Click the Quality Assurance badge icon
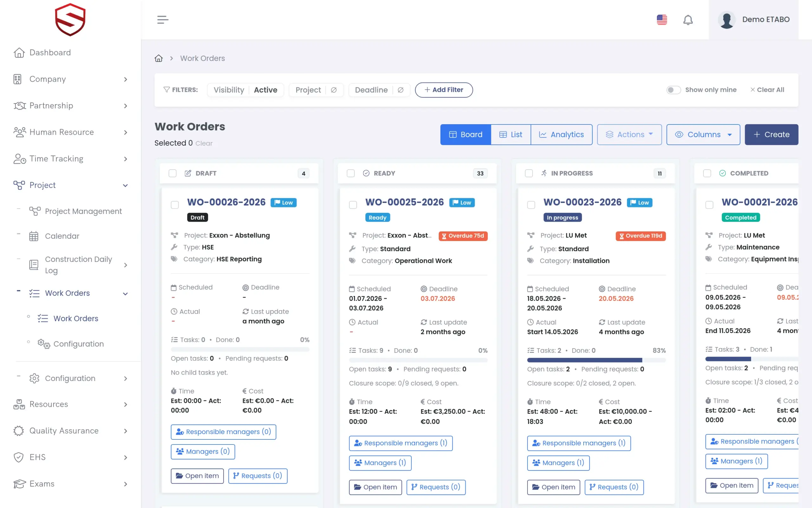Image resolution: width=812 pixels, height=508 pixels. (x=18, y=431)
